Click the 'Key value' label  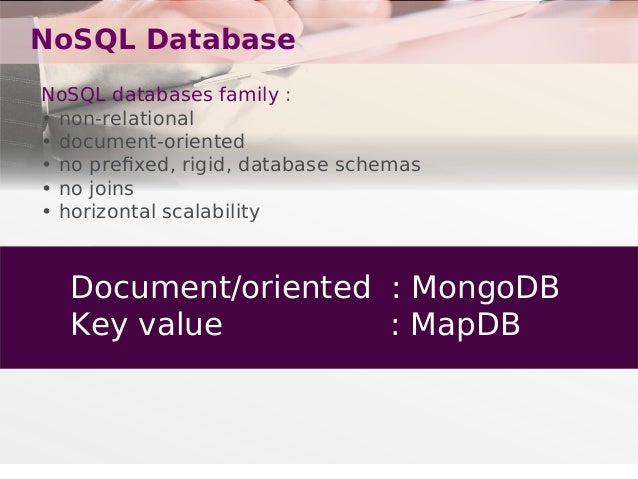pyautogui.click(x=146, y=324)
